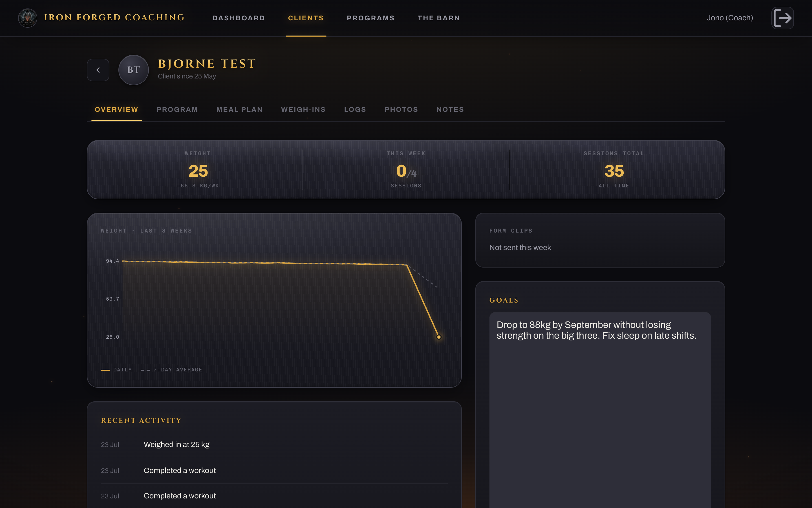
Task: Click into the Goals text field
Action: tap(600, 410)
